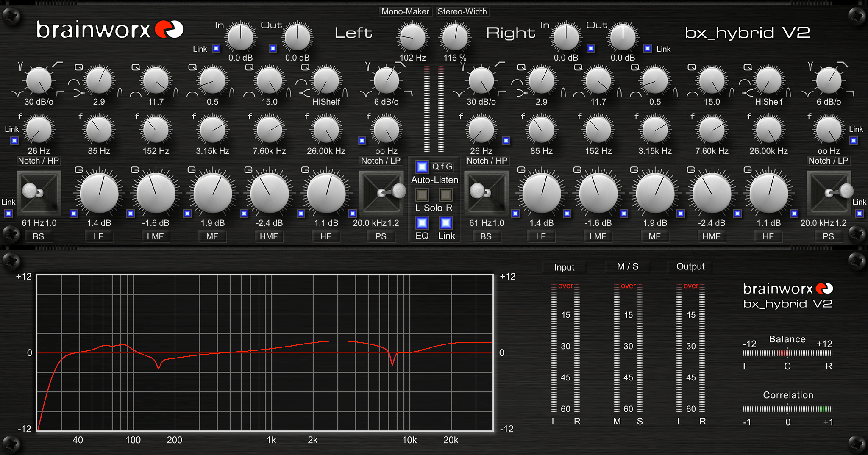Click the left 30 dB/o slope knob

coord(38,81)
